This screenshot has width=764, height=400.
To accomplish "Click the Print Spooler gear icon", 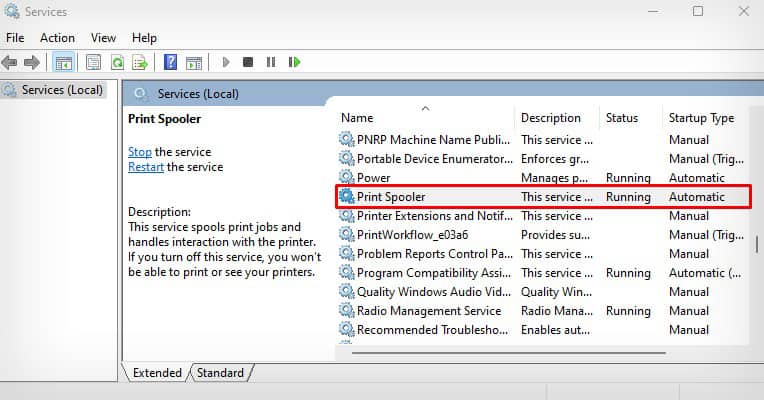I will 346,196.
